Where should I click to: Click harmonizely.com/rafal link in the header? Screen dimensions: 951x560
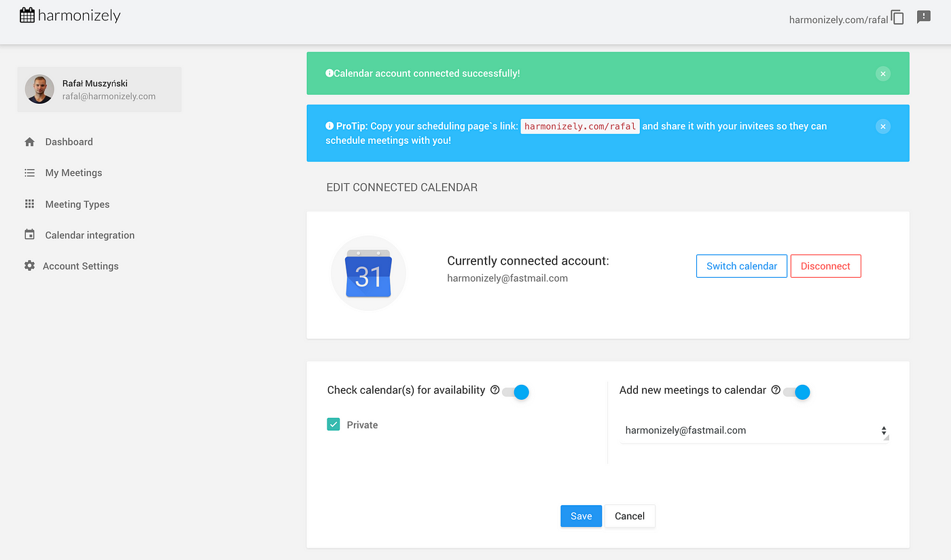[x=838, y=20]
